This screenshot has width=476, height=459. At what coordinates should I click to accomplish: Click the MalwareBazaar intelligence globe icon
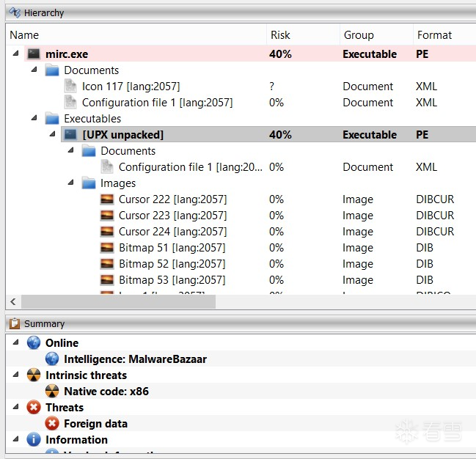pyautogui.click(x=52, y=359)
